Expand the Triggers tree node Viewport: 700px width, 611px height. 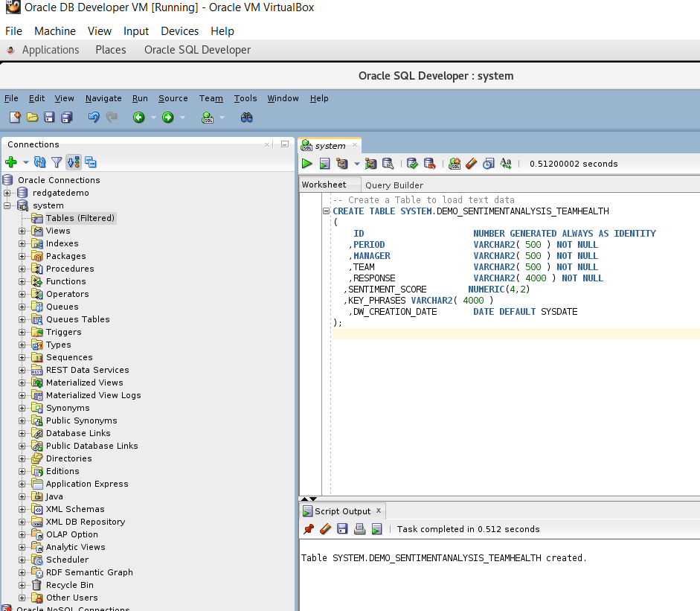tap(22, 333)
